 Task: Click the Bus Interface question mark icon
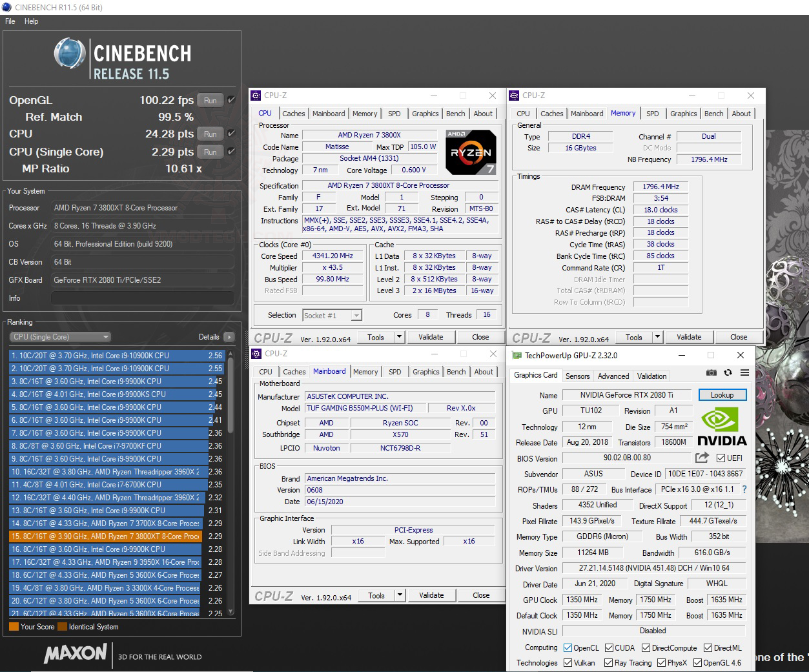point(744,489)
